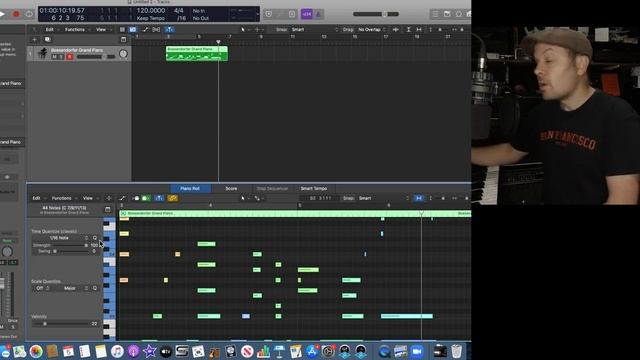This screenshot has width=640, height=360.
Task: Open the Piano Roll Snap Smart dropdown
Action: [x=384, y=198]
